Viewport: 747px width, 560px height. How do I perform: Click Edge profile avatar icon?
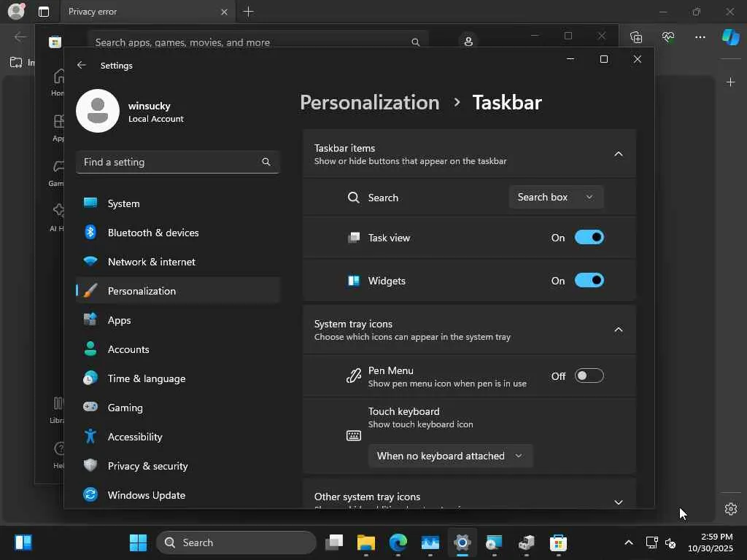coord(16,12)
